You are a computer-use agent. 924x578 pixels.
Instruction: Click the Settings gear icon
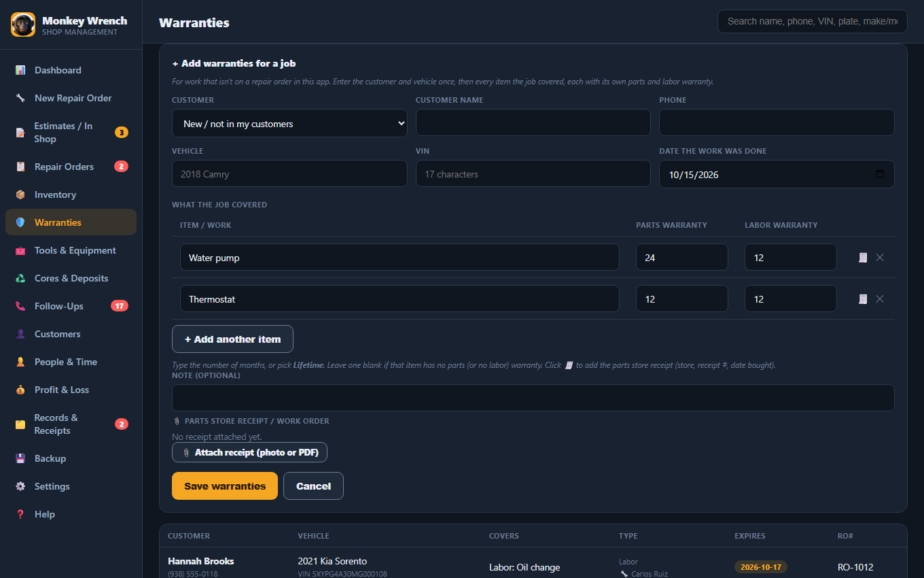coord(20,486)
